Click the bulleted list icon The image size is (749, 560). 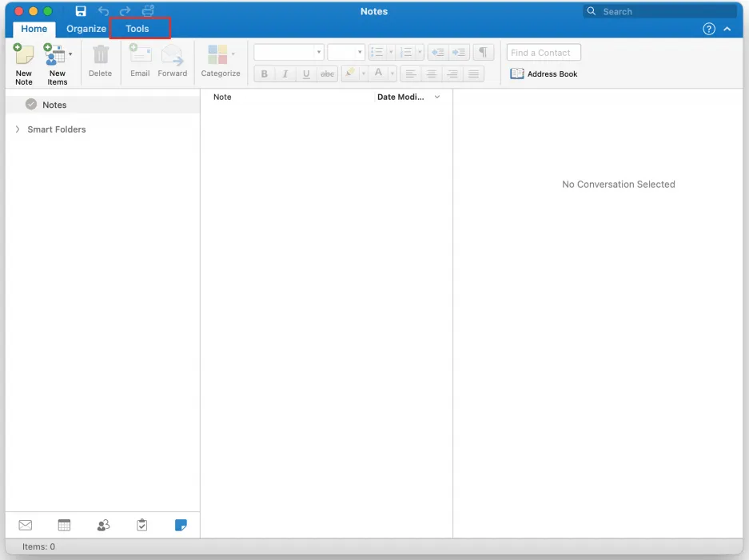[x=377, y=52]
